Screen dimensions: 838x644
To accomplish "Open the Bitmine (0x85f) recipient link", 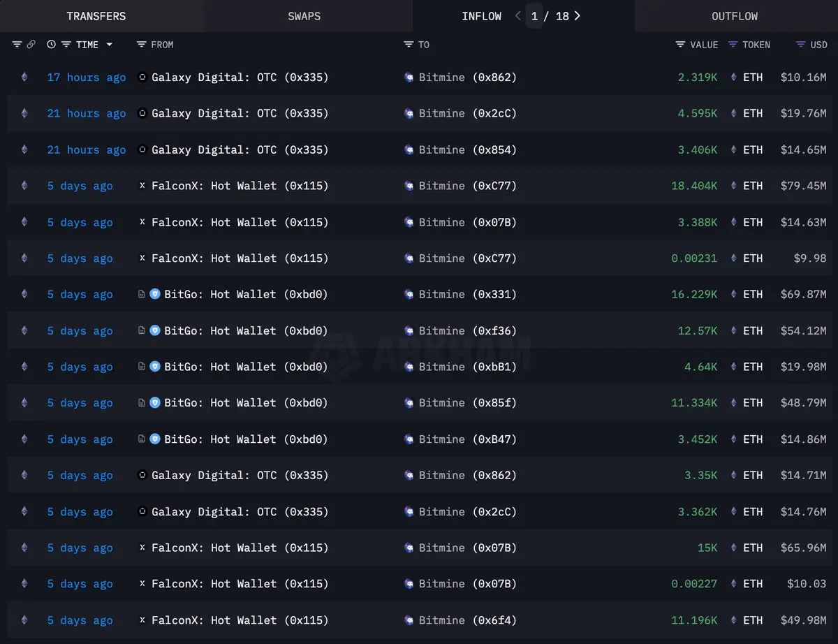I will [x=468, y=402].
